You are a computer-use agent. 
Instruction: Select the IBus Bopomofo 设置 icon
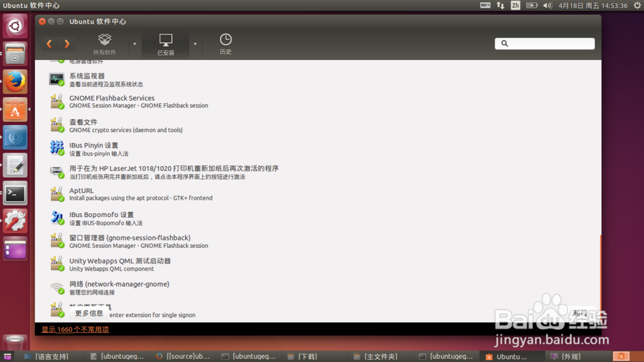tap(57, 218)
